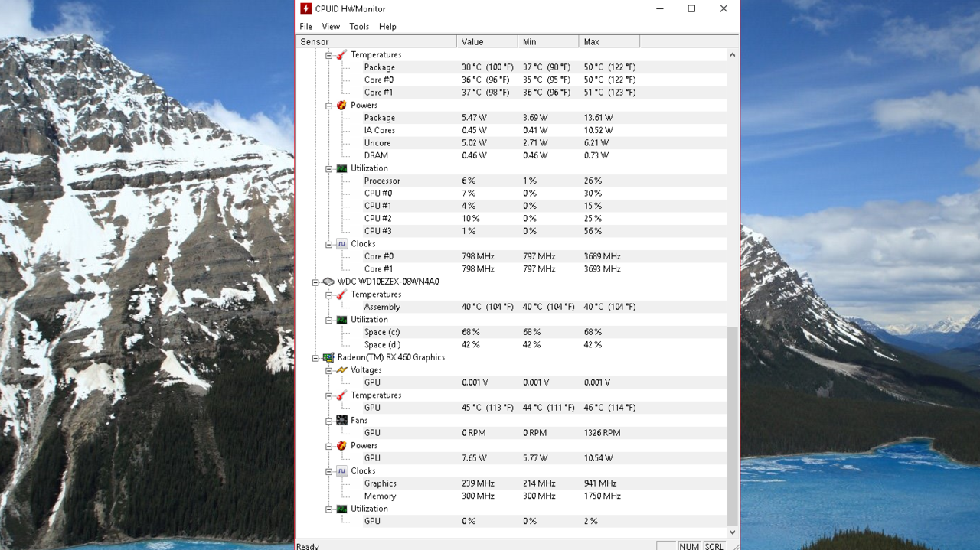Click the Max column header
The height and width of the screenshot is (550, 980).
(609, 41)
